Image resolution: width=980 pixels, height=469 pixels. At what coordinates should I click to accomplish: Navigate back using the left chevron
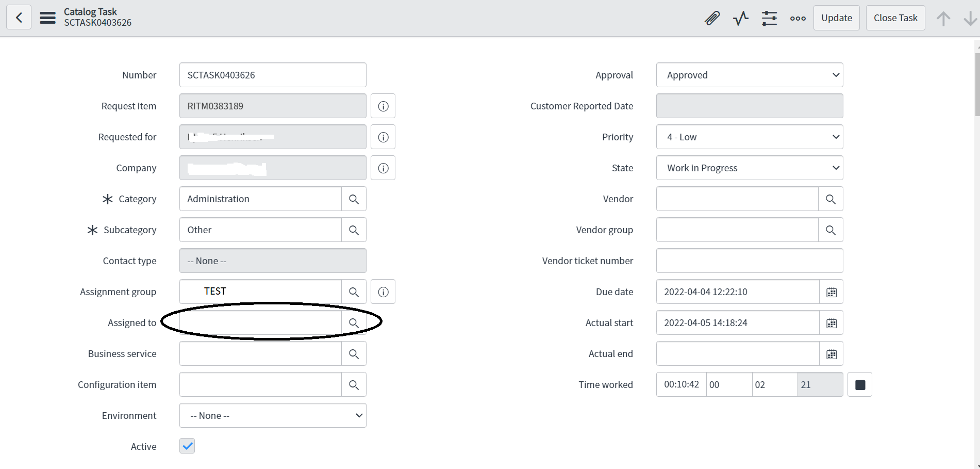pos(19,17)
